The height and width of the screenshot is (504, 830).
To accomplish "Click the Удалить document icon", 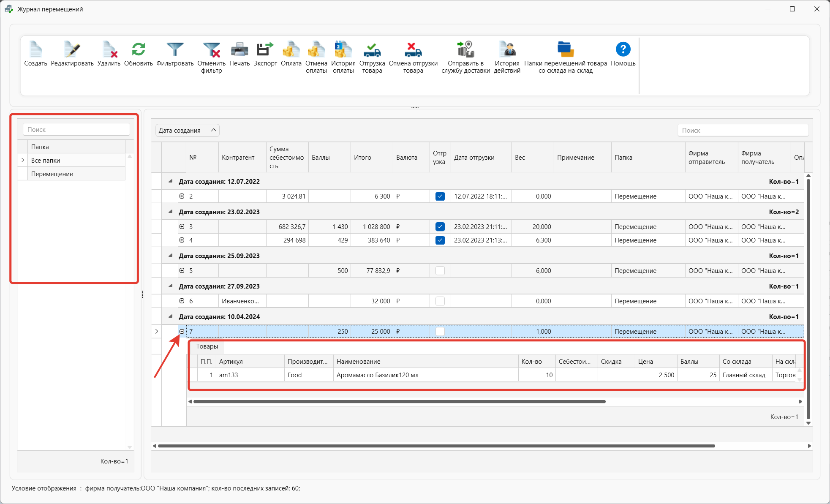I will pyautogui.click(x=109, y=50).
